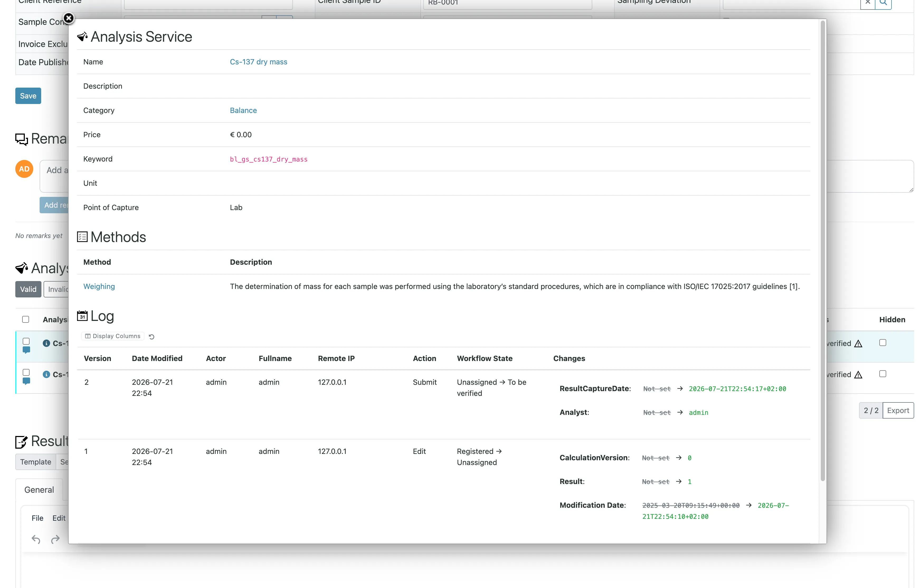Click remarks bubble icon in first analysis row
This screenshot has width=920, height=588.
click(x=26, y=350)
